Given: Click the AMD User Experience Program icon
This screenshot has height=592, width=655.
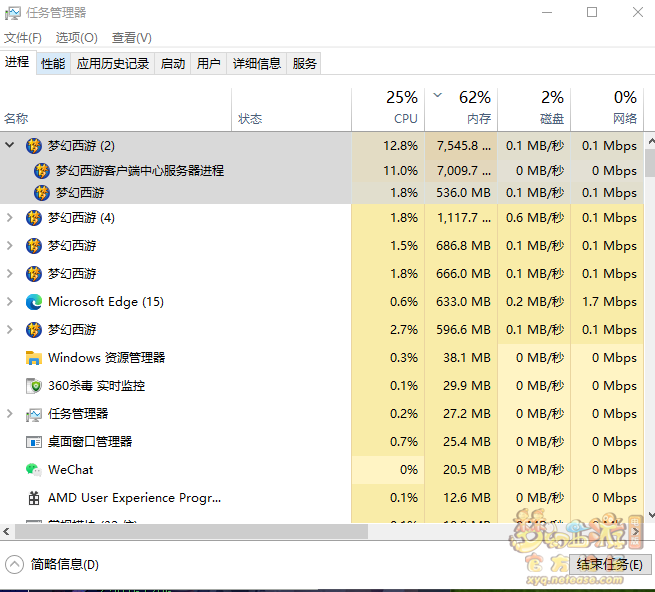Looking at the screenshot, I should (x=34, y=498).
